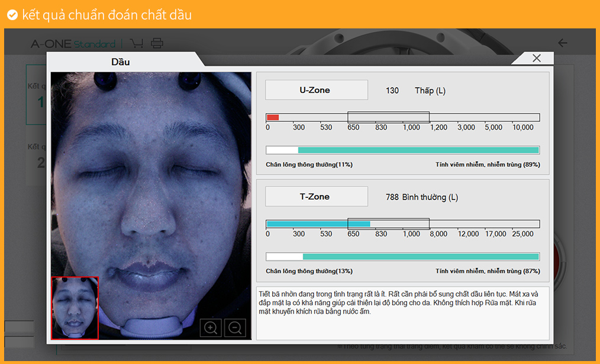Click the U-Zone 'Thấp (L)' result label
The width and height of the screenshot is (600, 364).
pyautogui.click(x=430, y=91)
